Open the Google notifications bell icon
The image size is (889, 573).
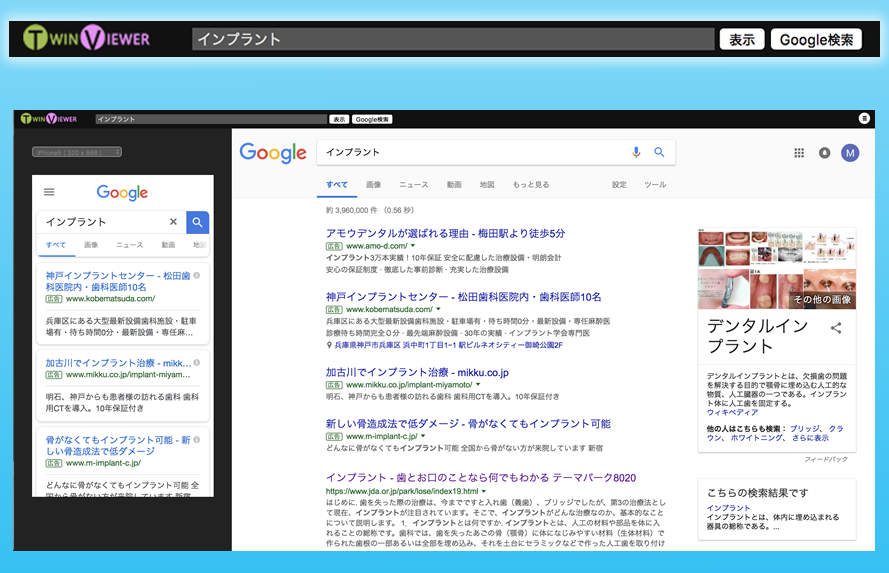(x=824, y=152)
